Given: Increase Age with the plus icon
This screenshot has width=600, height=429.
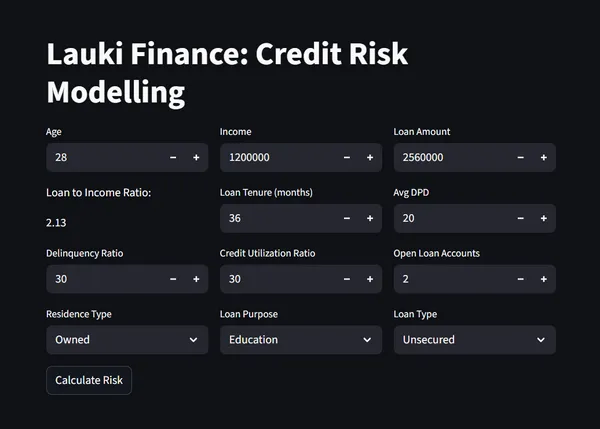Looking at the screenshot, I should point(196,158).
